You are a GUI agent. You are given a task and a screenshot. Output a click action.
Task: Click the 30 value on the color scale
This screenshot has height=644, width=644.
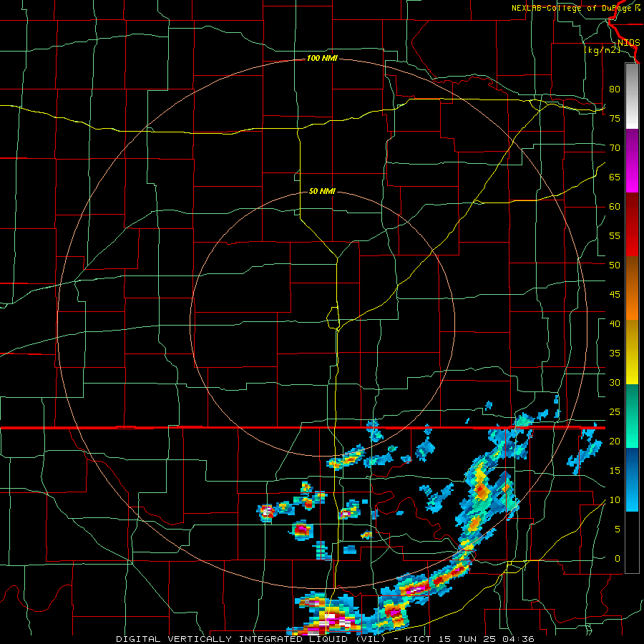(615, 382)
